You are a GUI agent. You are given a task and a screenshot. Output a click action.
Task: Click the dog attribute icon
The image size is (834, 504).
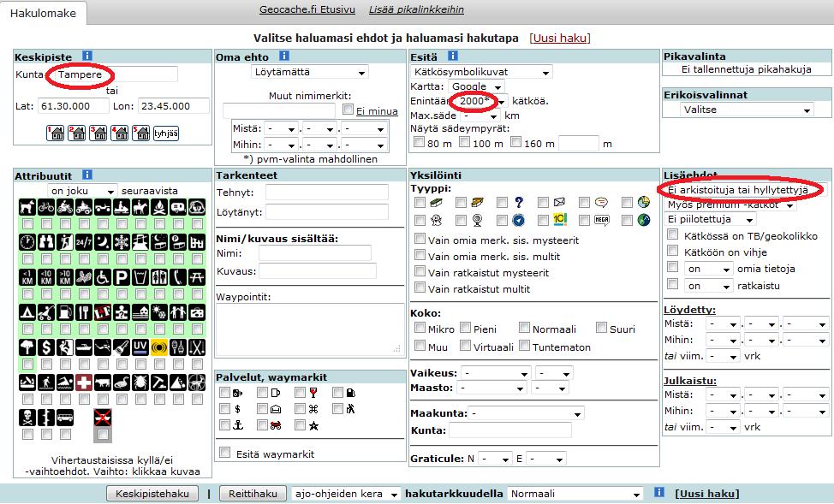point(27,206)
